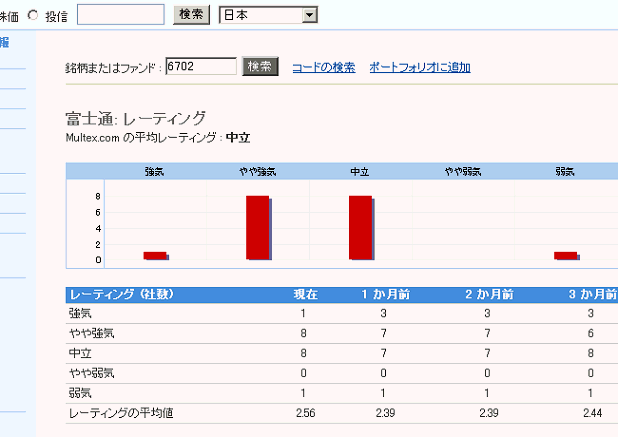Screen dimensions: 618x437
Task: Click the 2.56 average rating value
Action: coord(305,413)
